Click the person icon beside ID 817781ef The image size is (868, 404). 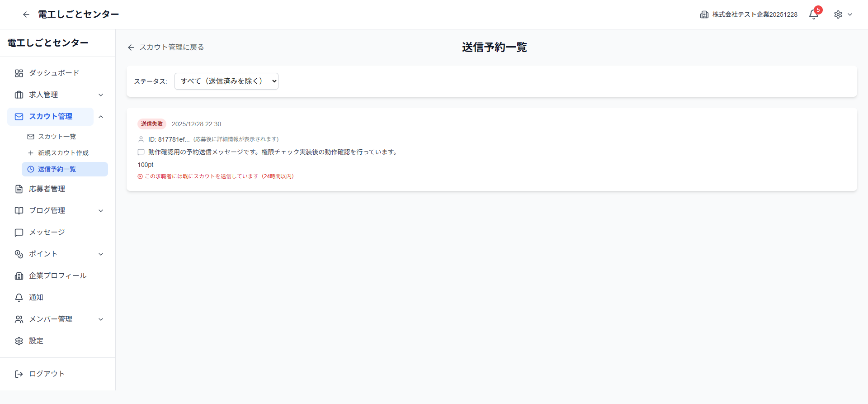tap(141, 139)
